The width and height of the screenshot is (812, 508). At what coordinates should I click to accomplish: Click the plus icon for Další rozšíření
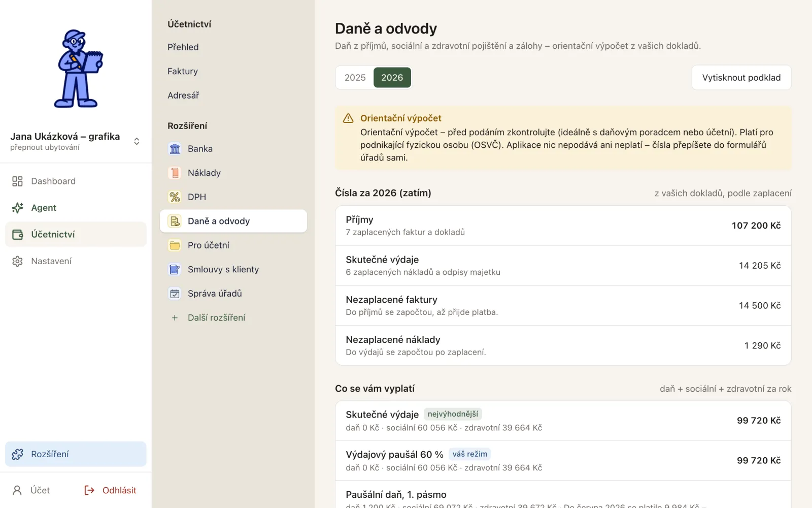[175, 317]
